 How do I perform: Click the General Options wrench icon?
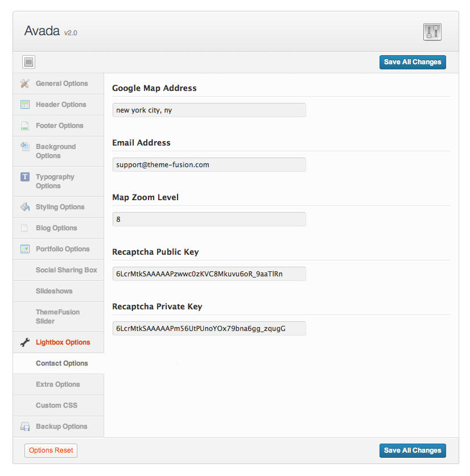(24, 84)
